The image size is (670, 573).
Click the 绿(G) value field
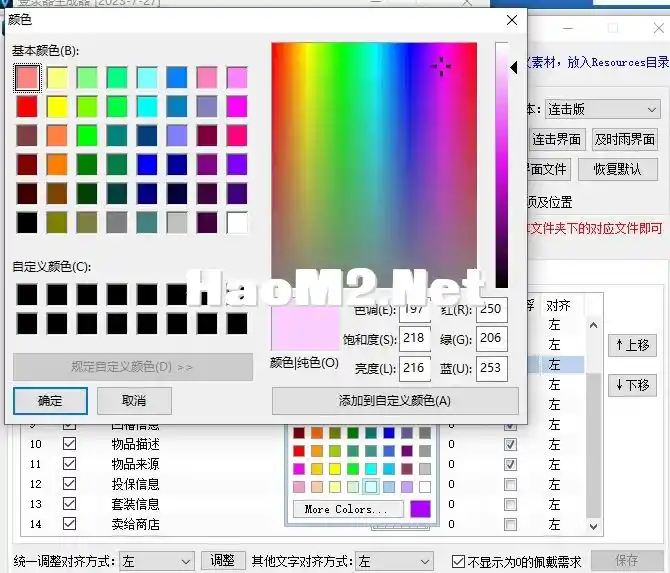[x=491, y=338]
